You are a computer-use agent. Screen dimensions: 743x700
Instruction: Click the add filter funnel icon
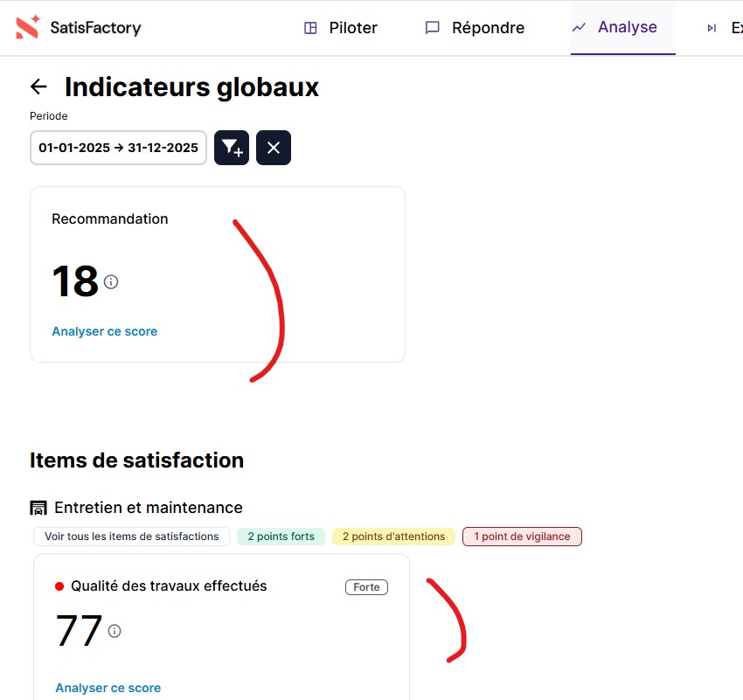tap(232, 148)
